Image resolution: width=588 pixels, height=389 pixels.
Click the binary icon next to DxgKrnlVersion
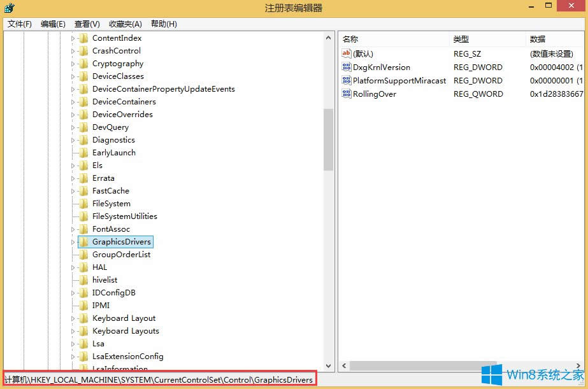coord(347,67)
